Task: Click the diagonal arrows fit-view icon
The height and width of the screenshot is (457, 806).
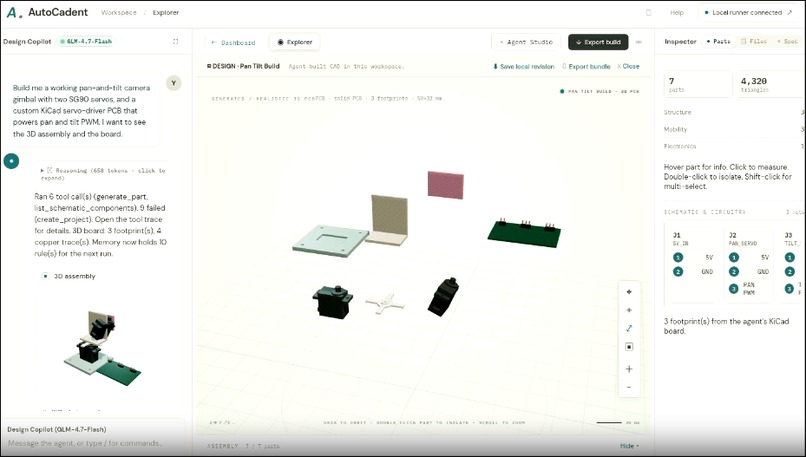Action: [x=629, y=328]
